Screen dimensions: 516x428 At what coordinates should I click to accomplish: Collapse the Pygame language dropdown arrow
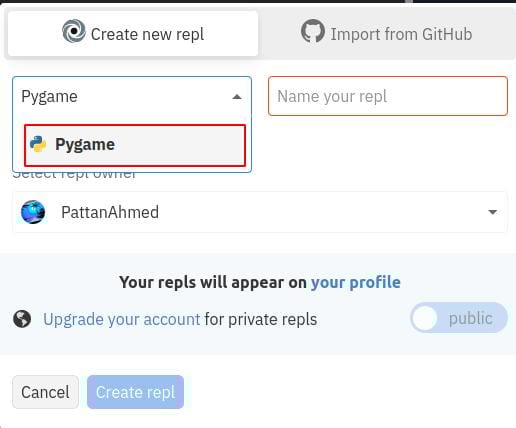tap(237, 97)
